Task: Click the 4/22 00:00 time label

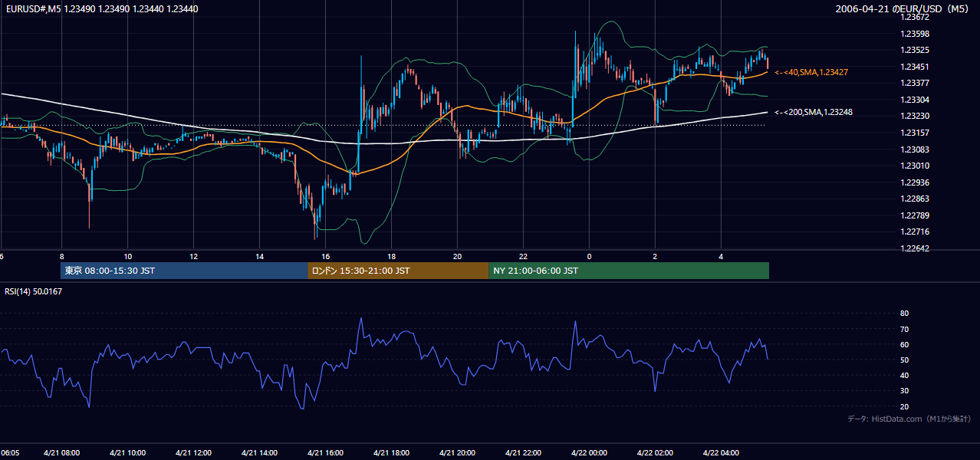Action: pyautogui.click(x=589, y=453)
